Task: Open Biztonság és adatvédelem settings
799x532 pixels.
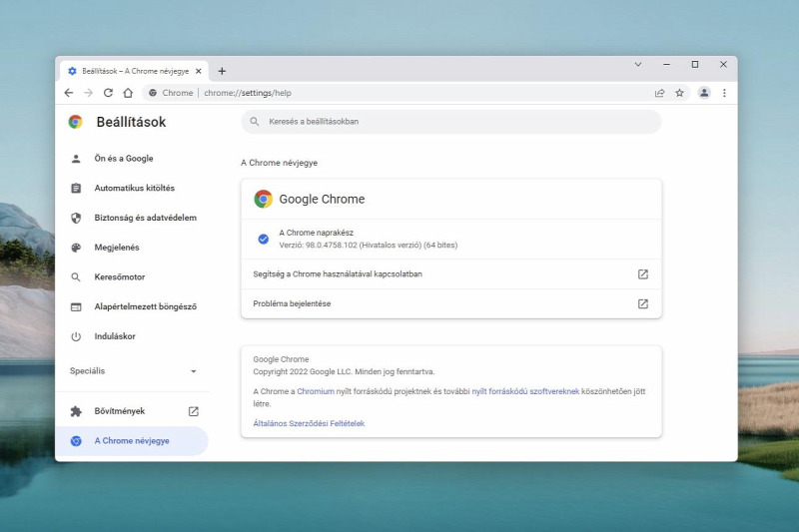Action: [133, 218]
